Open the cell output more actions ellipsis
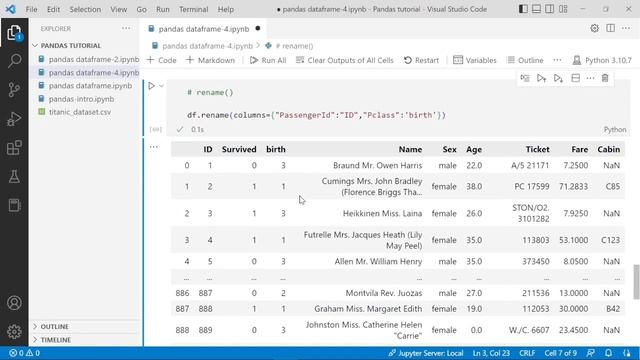 (153, 147)
